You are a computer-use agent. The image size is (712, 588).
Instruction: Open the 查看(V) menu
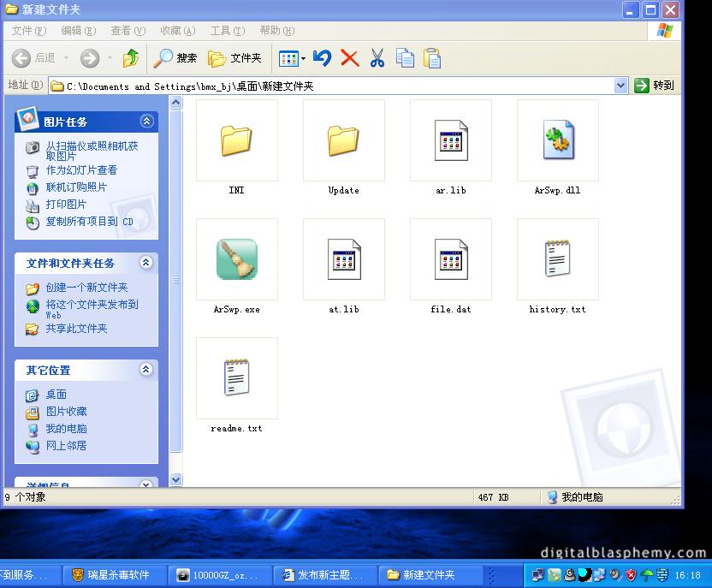pos(128,31)
